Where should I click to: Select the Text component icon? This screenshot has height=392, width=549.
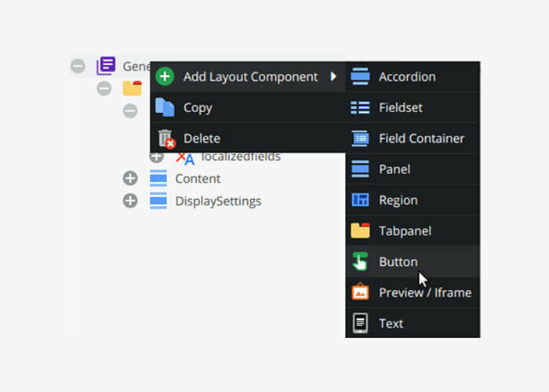(360, 323)
